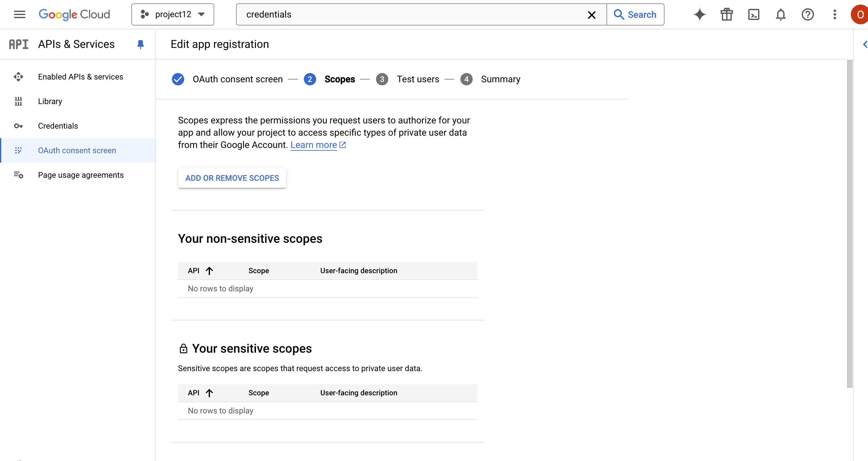Click the Edit app registration heading
Viewport: 868px width, 461px height.
pos(220,44)
